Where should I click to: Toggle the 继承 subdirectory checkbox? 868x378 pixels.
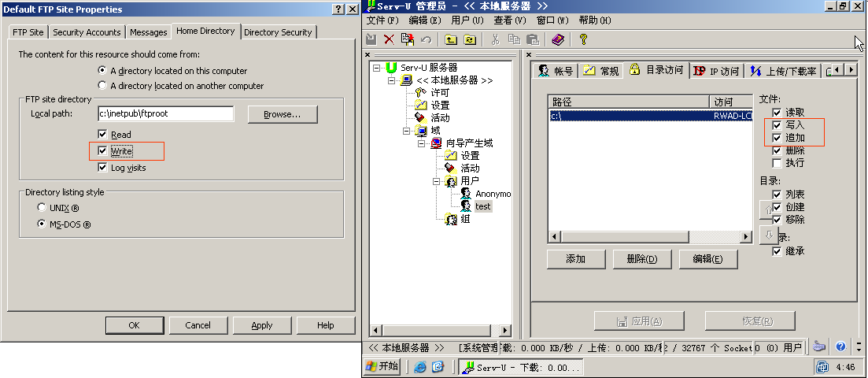point(777,251)
